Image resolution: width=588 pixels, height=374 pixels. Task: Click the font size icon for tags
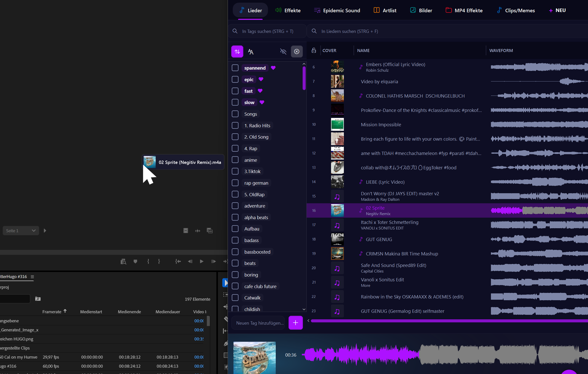point(251,51)
